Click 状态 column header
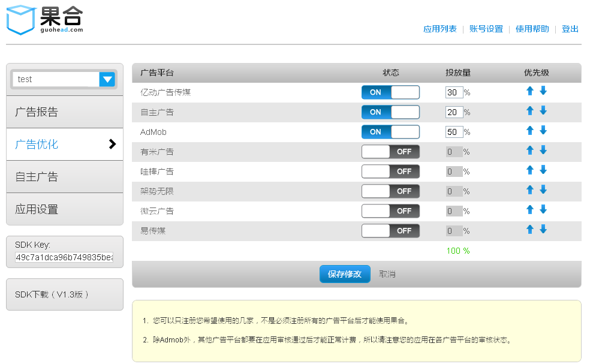 pos(390,73)
